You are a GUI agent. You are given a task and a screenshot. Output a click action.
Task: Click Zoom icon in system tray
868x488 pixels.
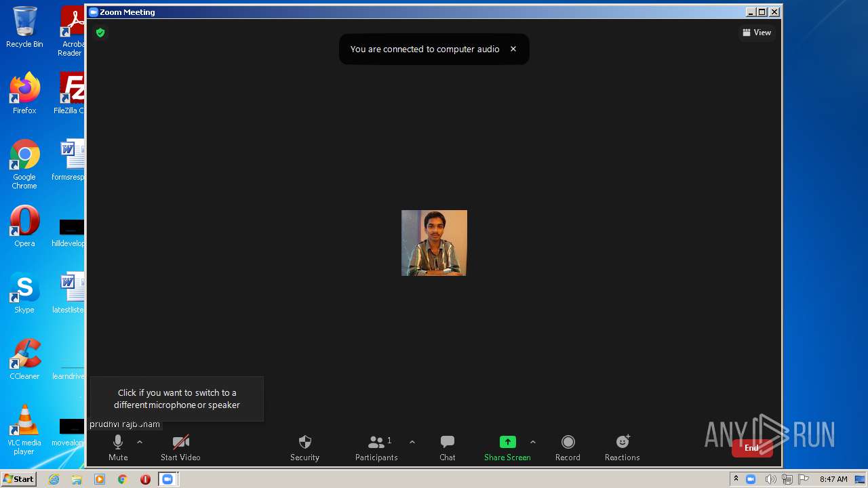[751, 479]
